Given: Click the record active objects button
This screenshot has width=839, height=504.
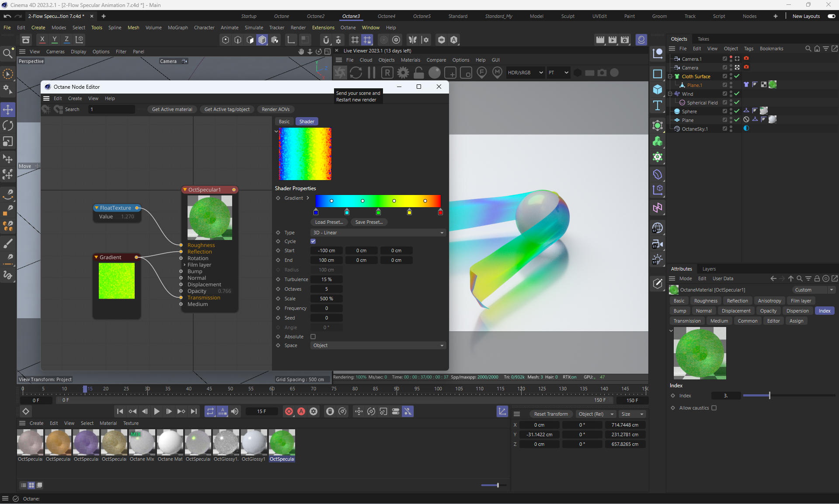Looking at the screenshot, I should [x=289, y=411].
